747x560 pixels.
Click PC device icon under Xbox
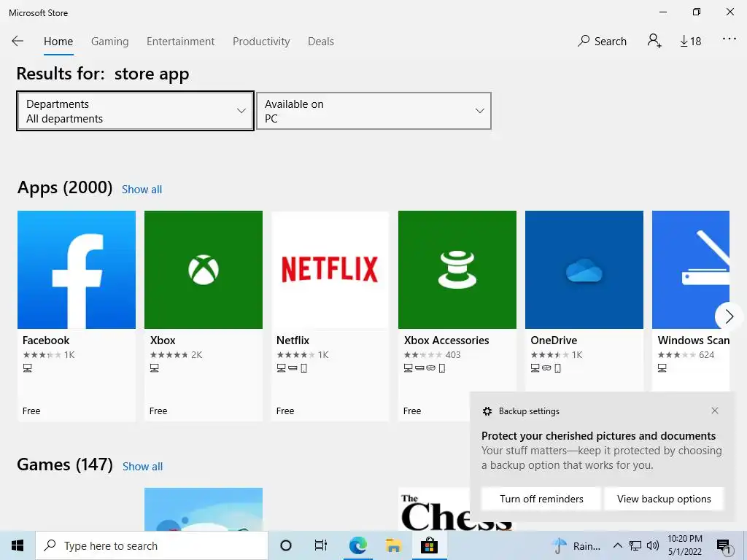(155, 368)
